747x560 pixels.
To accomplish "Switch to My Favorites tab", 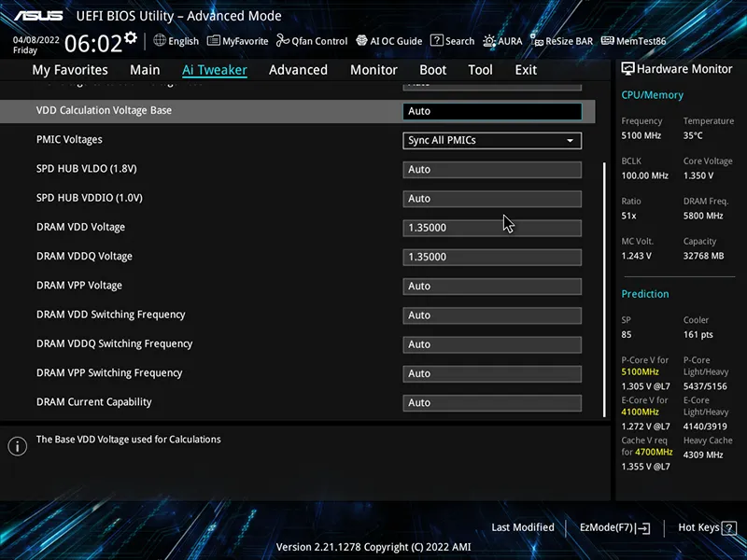I will point(70,70).
